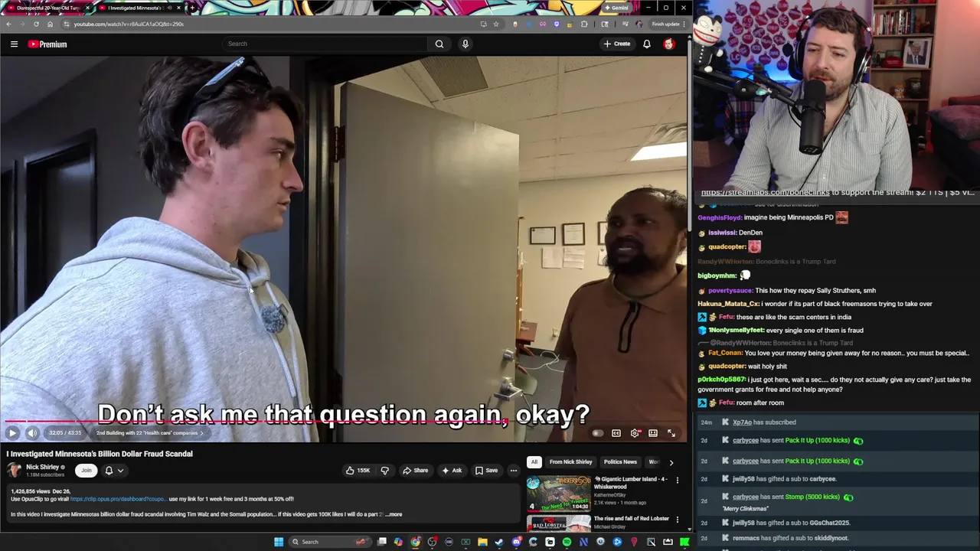Viewport: 980px width, 551px height.
Task: Open the player settings gear
Action: 635,433
